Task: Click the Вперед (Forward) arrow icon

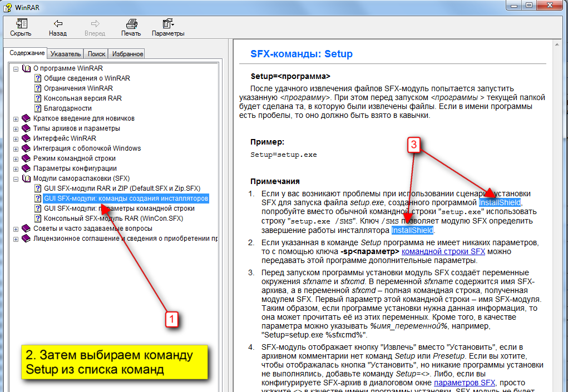Action: pos(95,23)
